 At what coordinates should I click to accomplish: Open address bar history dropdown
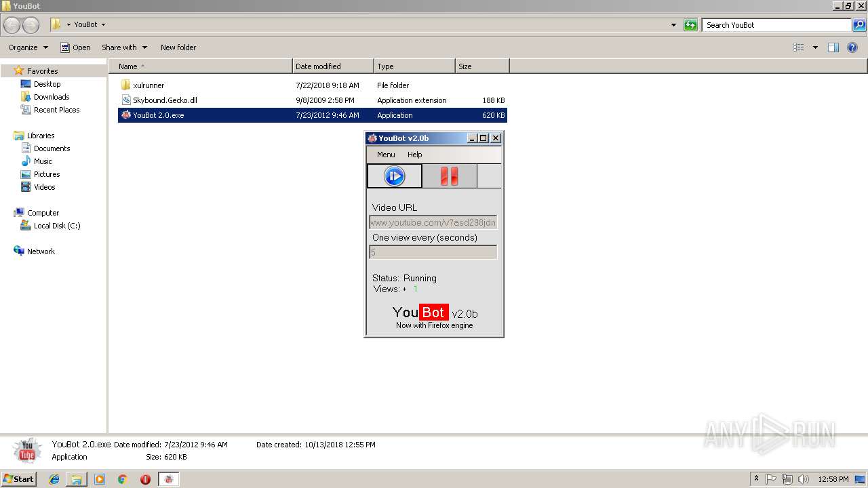pyautogui.click(x=673, y=25)
